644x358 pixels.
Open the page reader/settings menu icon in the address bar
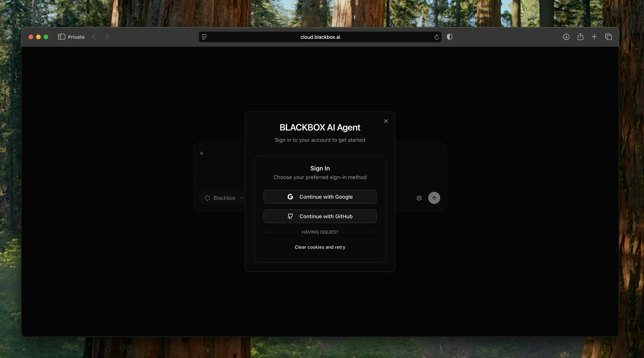(204, 37)
